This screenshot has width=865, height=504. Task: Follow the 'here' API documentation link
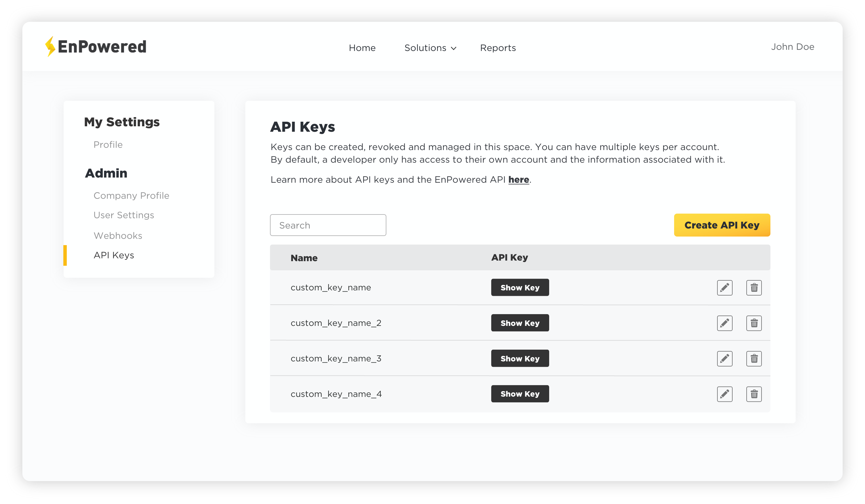(518, 180)
